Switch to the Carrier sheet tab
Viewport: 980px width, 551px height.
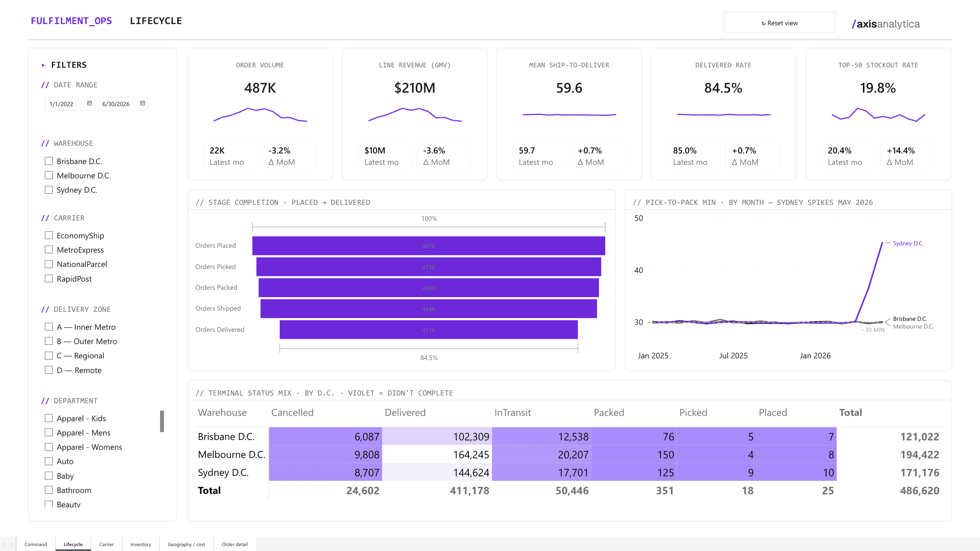point(107,544)
